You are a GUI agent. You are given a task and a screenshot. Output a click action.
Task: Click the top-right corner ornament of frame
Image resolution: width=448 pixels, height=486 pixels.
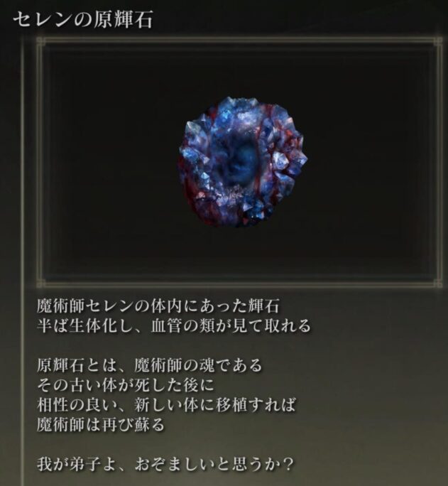[438, 41]
